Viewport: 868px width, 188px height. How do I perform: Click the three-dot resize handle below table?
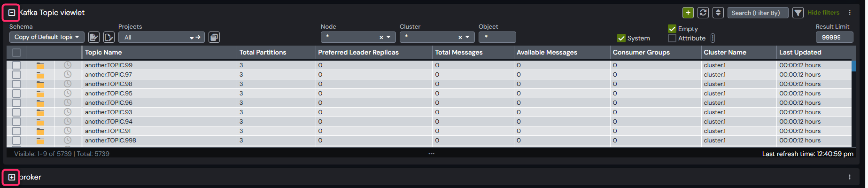[431, 154]
